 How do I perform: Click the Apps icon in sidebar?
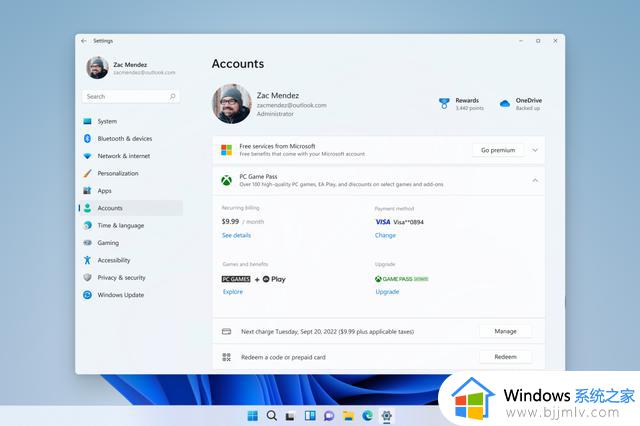tap(87, 191)
